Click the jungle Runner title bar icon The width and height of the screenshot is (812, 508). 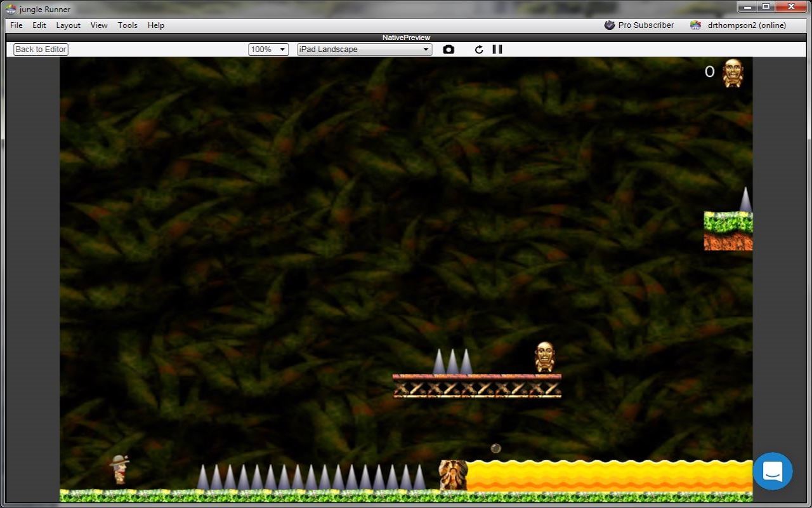click(x=11, y=9)
